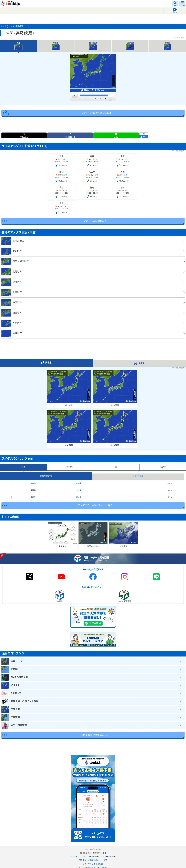Open the search icon in the header
The image size is (186, 868).
tap(175, 3)
